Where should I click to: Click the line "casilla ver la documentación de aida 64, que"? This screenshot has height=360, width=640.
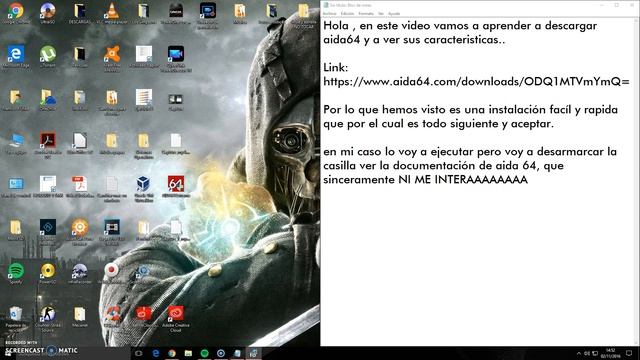[443, 166]
